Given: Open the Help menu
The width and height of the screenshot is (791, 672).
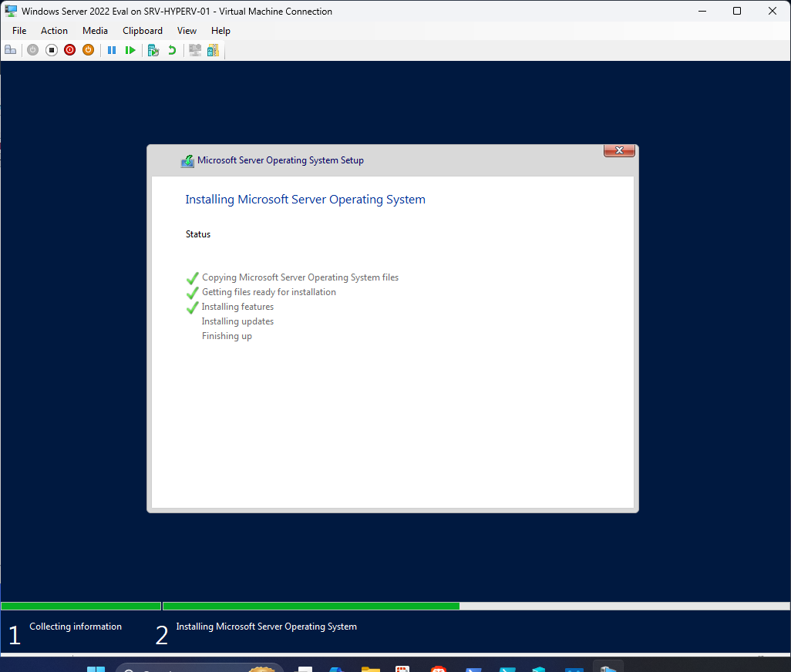Looking at the screenshot, I should coord(220,31).
